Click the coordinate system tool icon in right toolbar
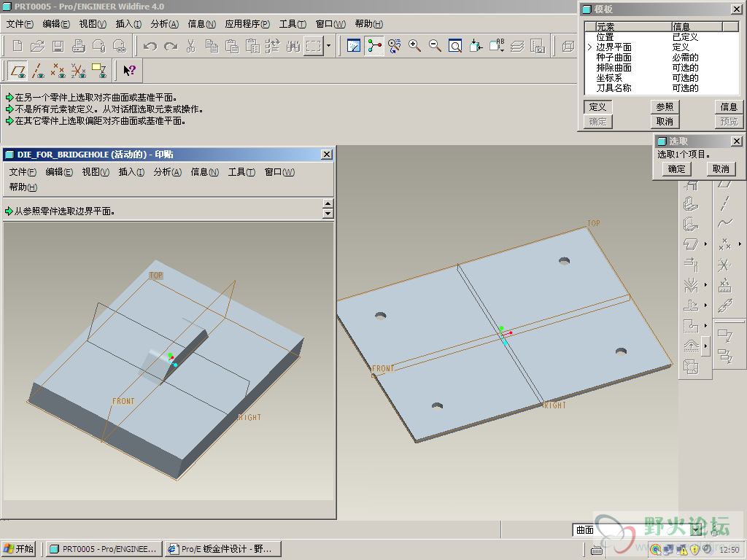Image resolution: width=747 pixels, height=560 pixels. coord(724,264)
